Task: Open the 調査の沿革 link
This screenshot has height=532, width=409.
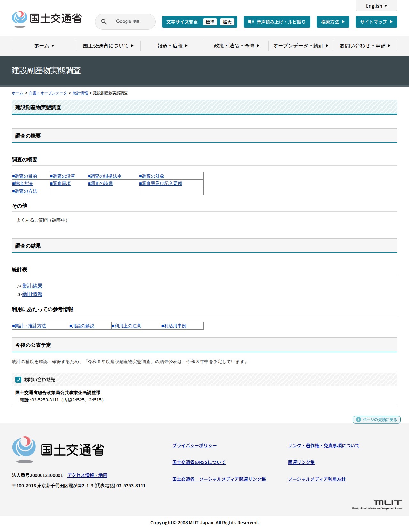Action: coord(63,176)
